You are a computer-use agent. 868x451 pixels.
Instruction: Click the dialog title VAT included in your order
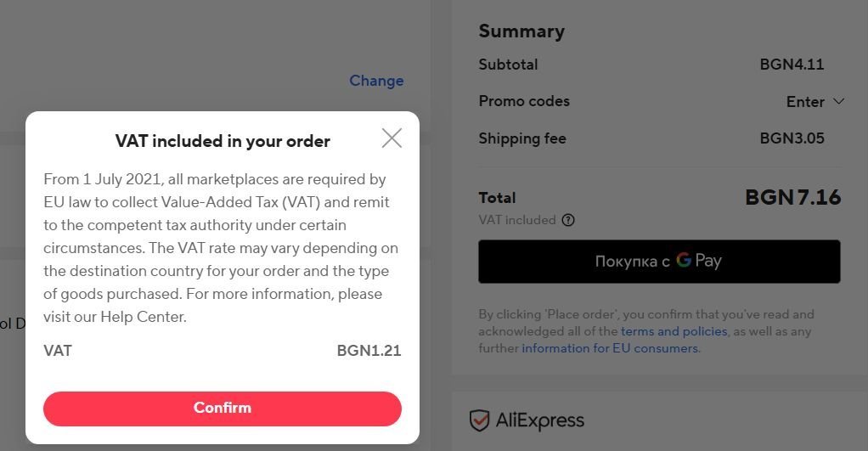[223, 141]
